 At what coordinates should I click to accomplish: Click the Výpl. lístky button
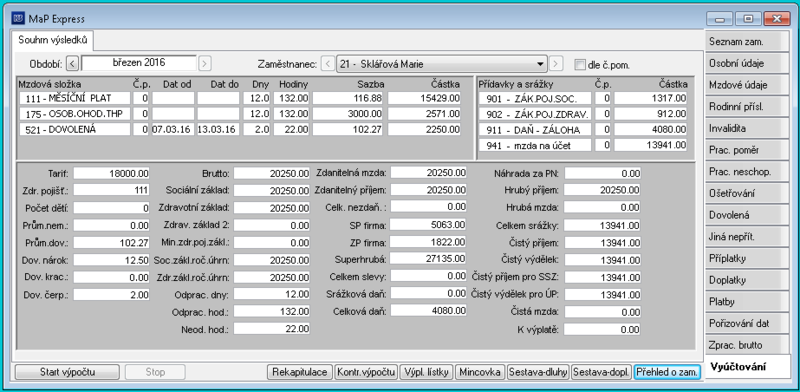pyautogui.click(x=427, y=372)
